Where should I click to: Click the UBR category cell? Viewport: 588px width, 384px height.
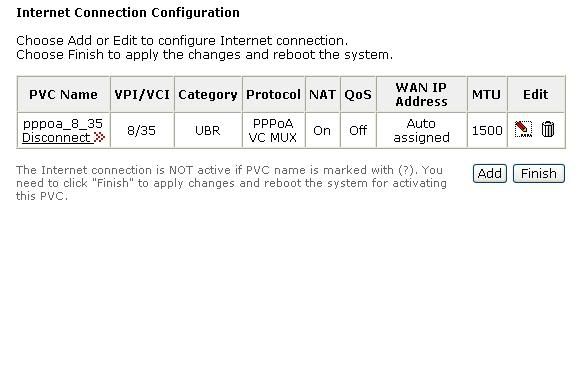click(x=208, y=130)
